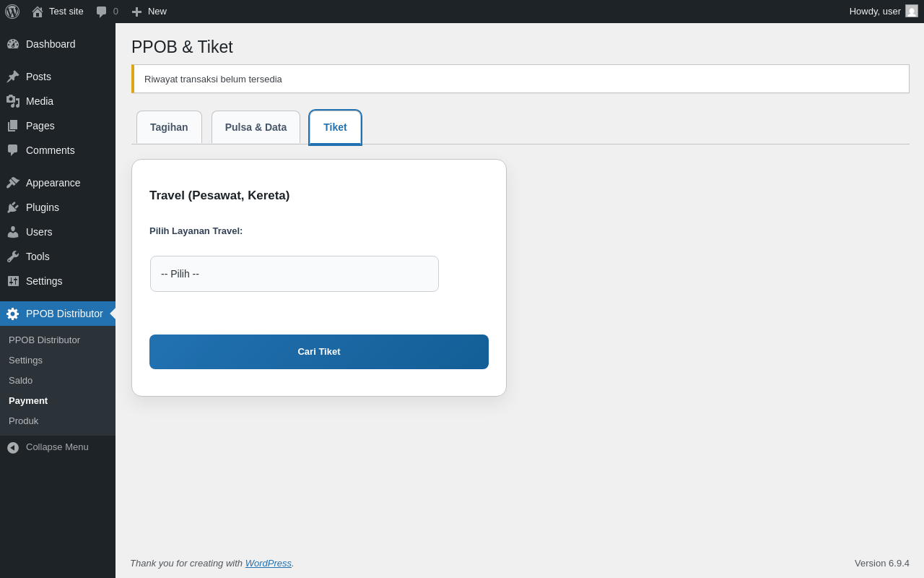This screenshot has height=578, width=924.
Task: Switch to the Pulsa & Data tab
Action: click(x=256, y=127)
